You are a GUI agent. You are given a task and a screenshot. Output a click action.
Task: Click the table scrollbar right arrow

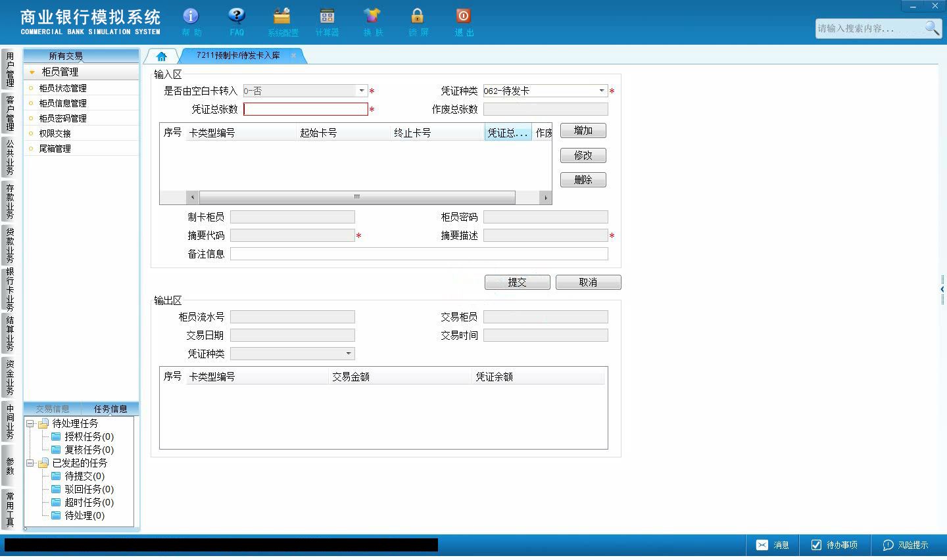pyautogui.click(x=545, y=197)
